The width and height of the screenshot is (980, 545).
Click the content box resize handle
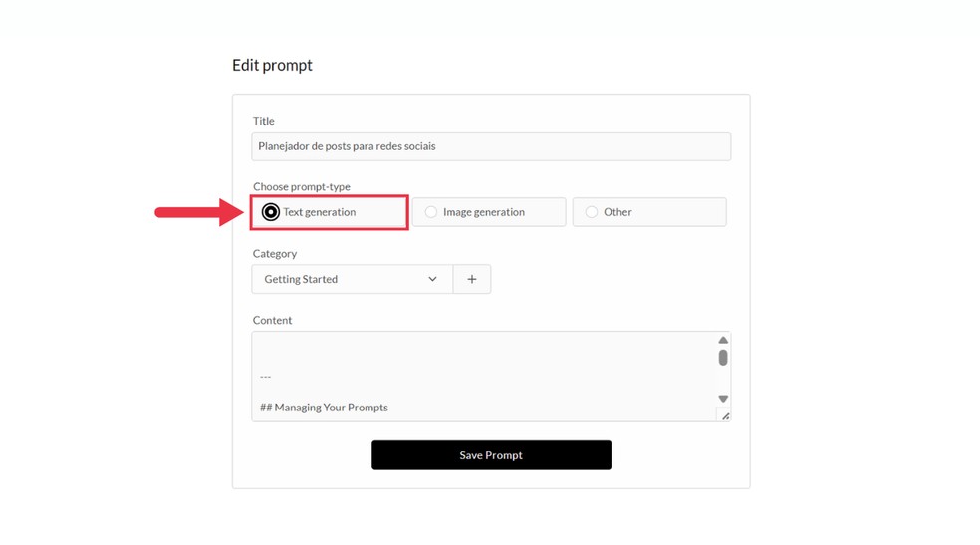(725, 416)
